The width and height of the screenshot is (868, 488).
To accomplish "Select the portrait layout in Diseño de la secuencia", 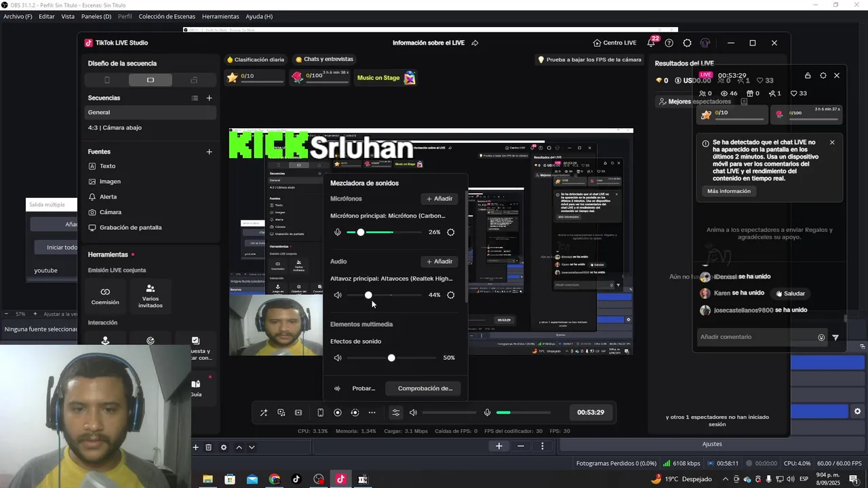I will (107, 80).
